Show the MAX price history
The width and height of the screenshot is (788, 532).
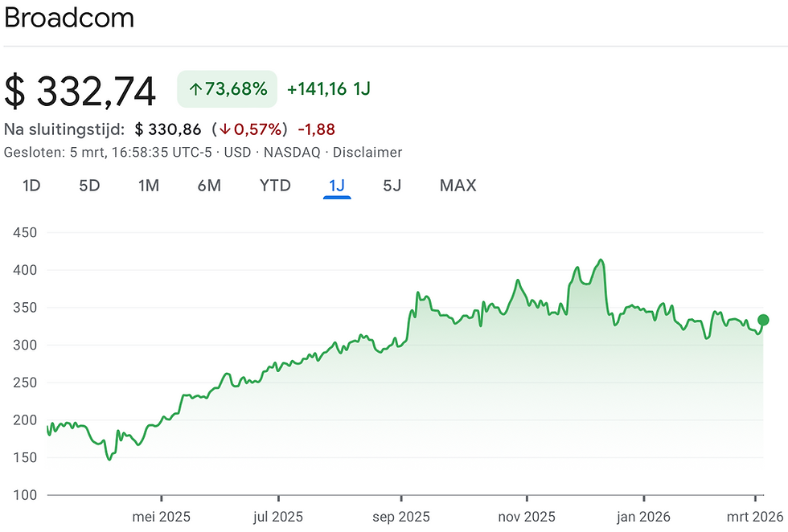(x=458, y=186)
